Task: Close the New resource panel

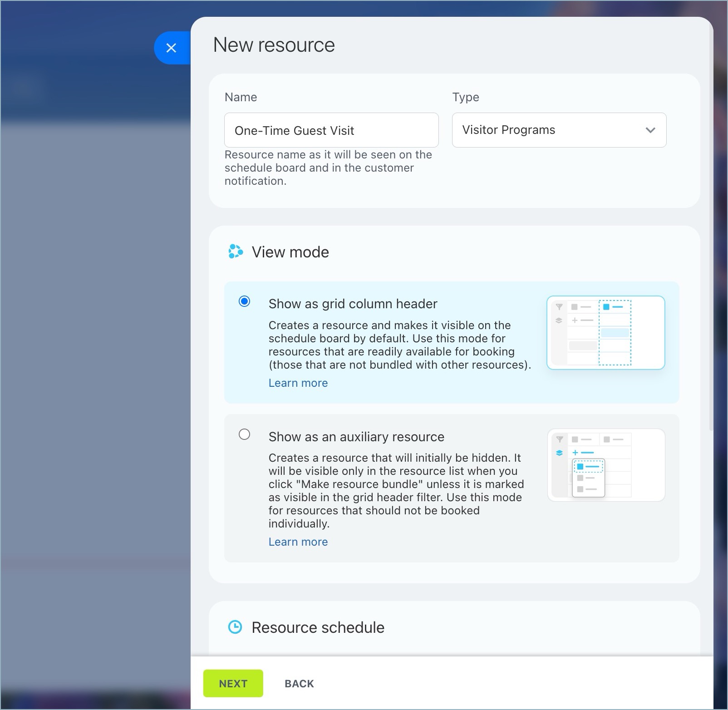Action: [x=171, y=48]
